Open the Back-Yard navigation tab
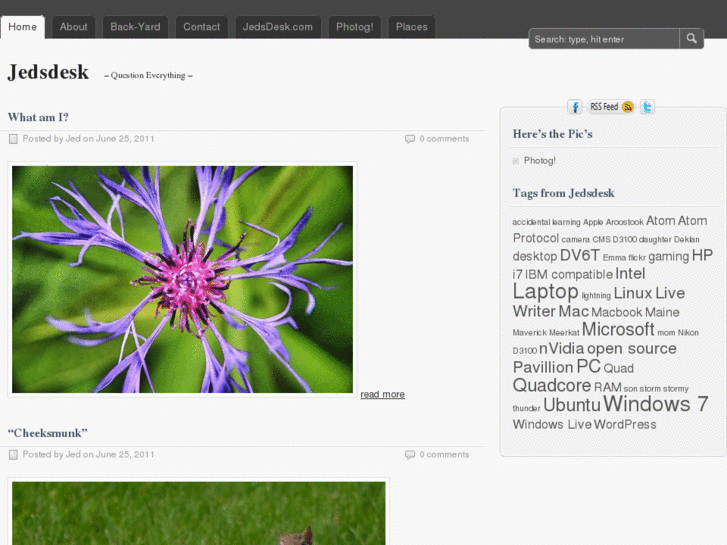727x545 pixels. [135, 27]
